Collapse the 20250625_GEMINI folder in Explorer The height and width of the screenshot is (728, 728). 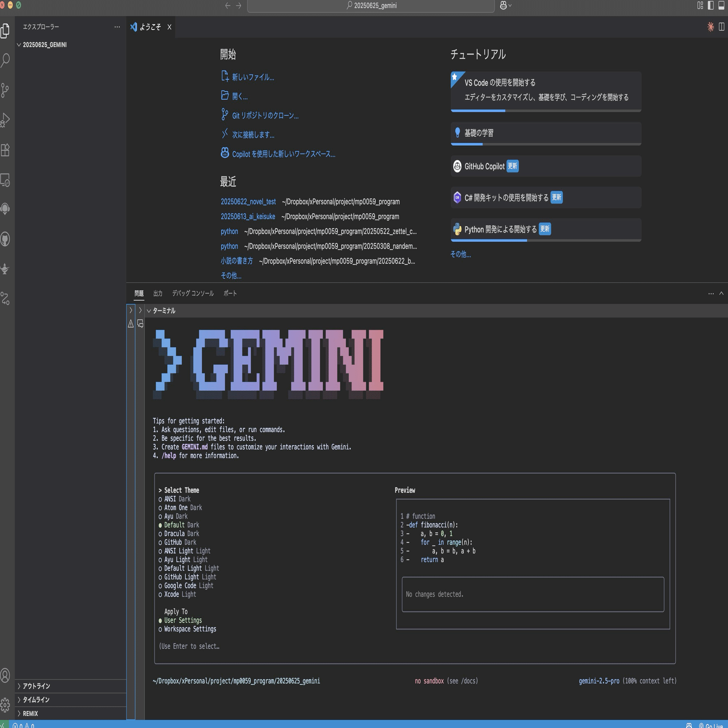(19, 44)
